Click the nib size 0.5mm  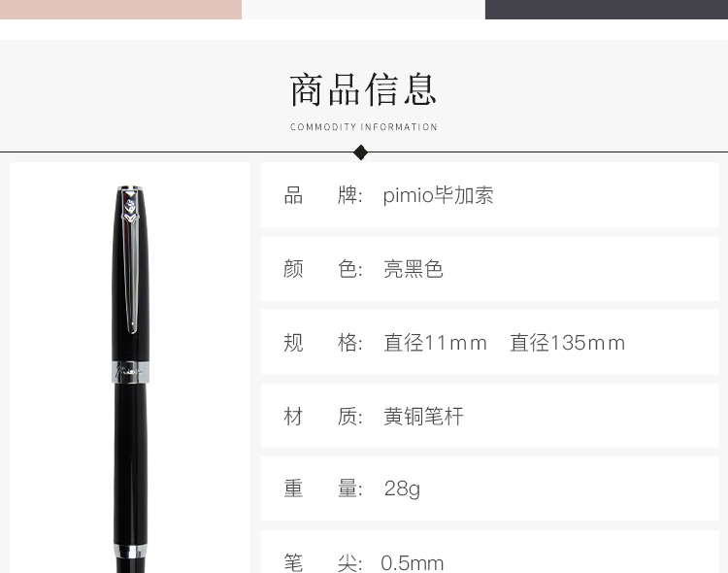pos(413,562)
